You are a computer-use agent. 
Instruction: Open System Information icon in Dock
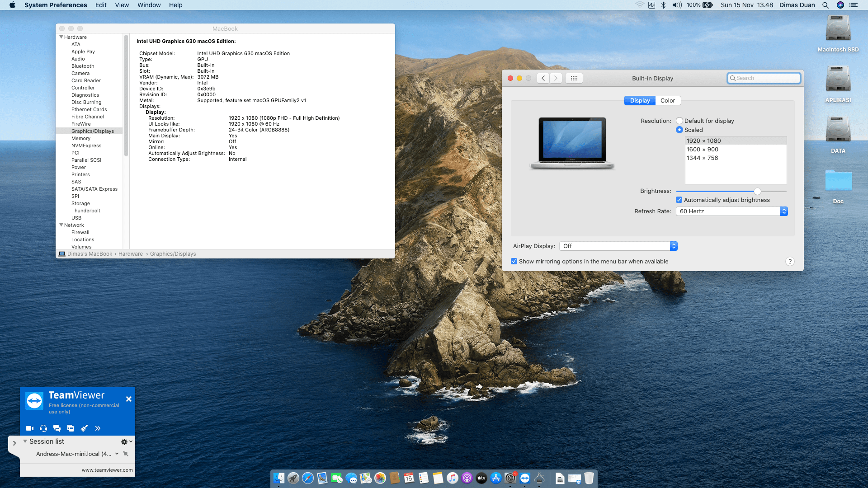click(x=539, y=478)
